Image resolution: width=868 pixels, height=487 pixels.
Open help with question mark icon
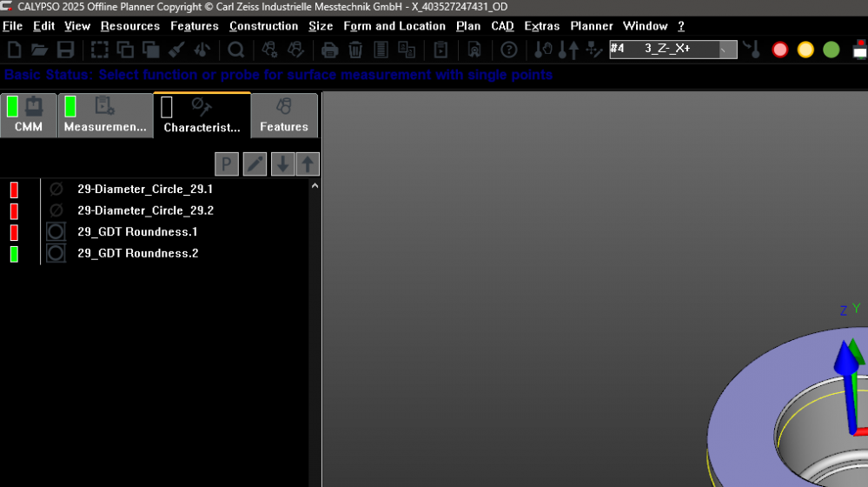pos(509,50)
